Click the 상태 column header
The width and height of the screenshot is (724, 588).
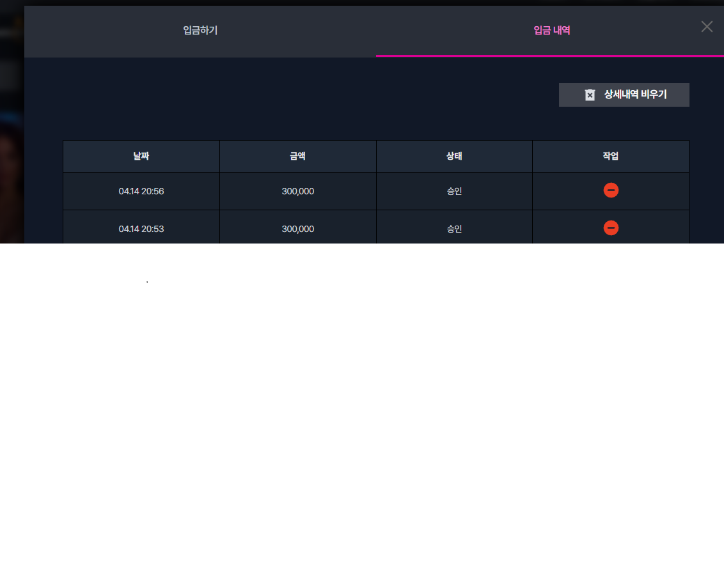click(454, 156)
